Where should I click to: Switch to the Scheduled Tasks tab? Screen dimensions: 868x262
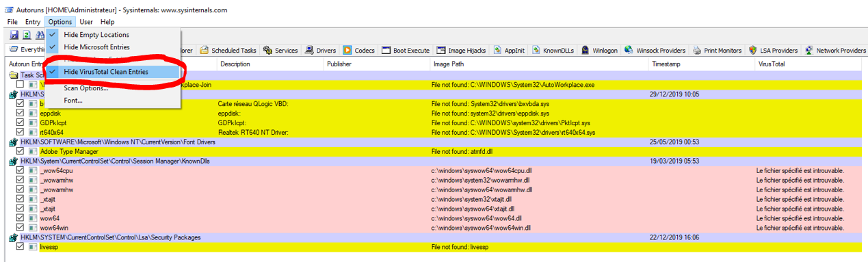click(228, 50)
